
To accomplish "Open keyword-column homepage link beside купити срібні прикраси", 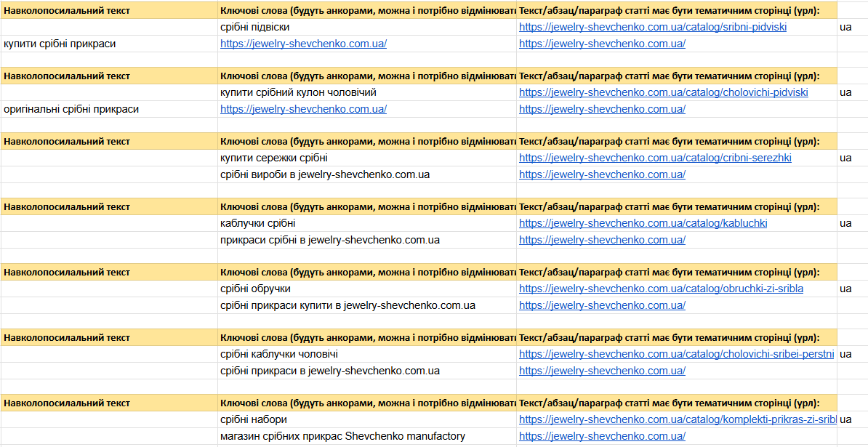I will 303,44.
